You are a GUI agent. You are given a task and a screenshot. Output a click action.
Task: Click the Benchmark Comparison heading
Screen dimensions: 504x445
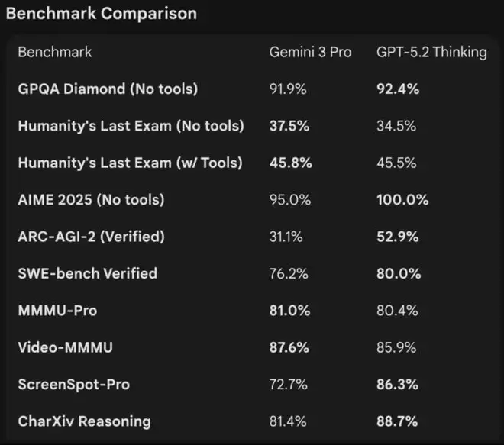[101, 14]
